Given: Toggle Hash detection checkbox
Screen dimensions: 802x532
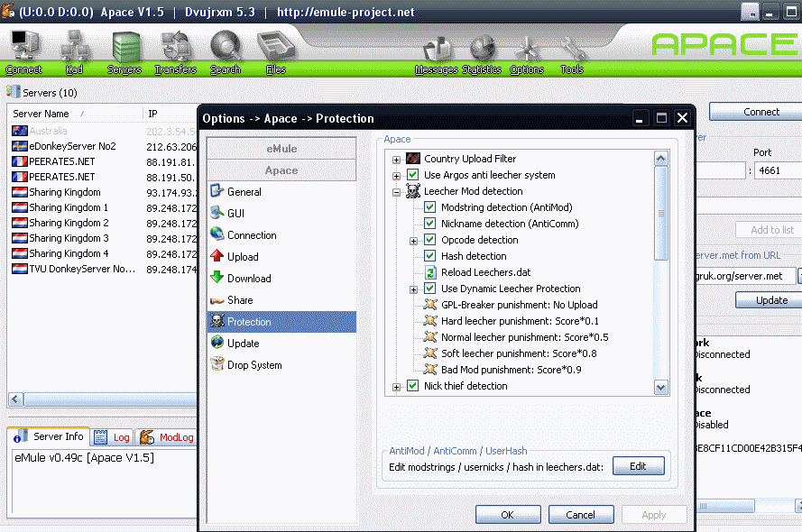Looking at the screenshot, I should tap(430, 256).
